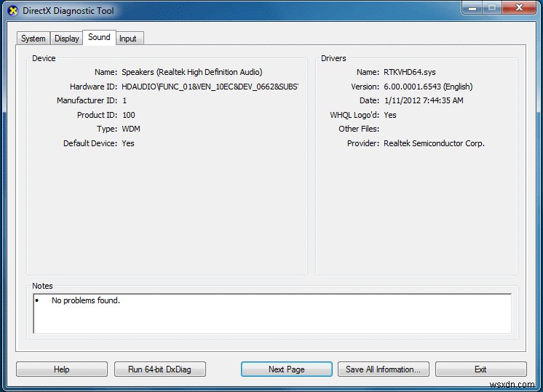Click the Other Files label
Screen dimensions: 543x392
pos(359,129)
